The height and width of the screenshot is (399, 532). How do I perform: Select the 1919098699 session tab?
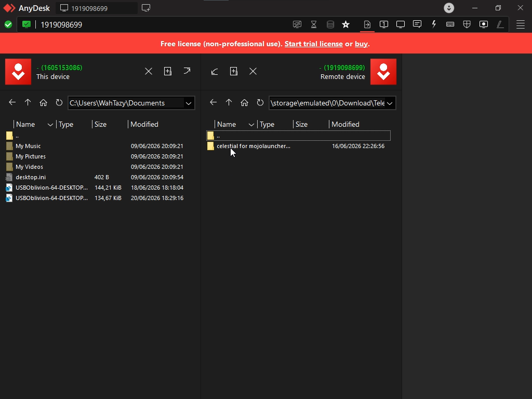[x=96, y=8]
